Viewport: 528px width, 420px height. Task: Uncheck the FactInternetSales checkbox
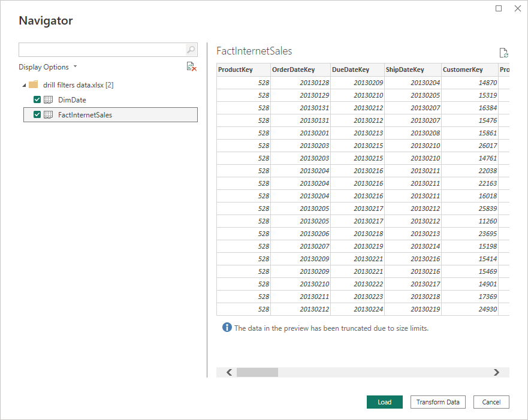(37, 115)
